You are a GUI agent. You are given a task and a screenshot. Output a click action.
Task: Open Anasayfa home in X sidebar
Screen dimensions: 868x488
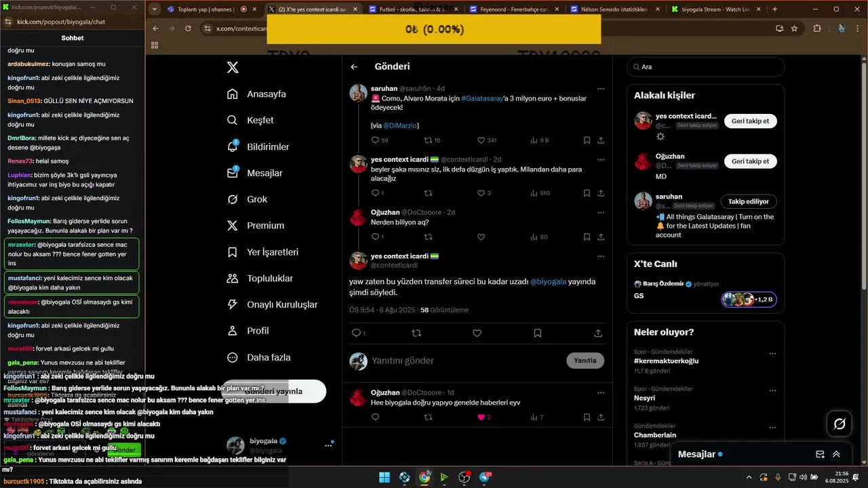tap(256, 94)
